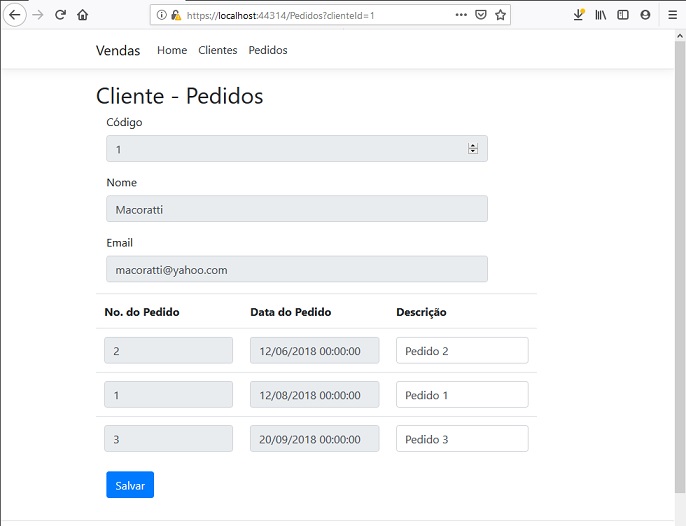Open the Pedidos navigation link
The width and height of the screenshot is (686, 526).
(268, 50)
